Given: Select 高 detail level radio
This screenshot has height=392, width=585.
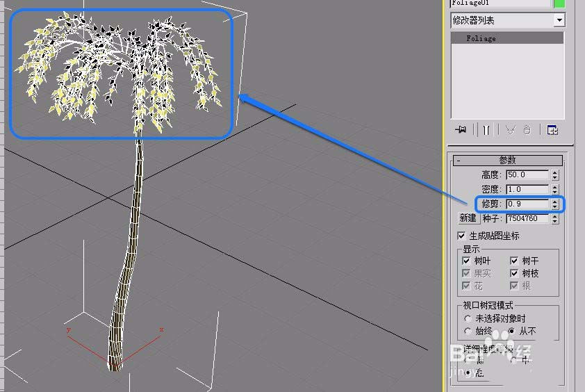Looking at the screenshot, I should [x=468, y=373].
